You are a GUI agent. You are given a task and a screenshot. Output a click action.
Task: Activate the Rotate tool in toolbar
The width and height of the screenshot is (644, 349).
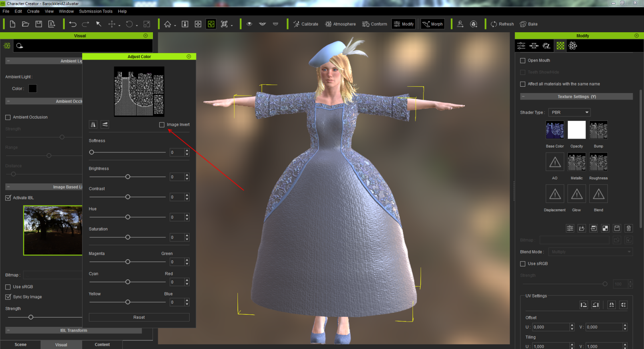(x=129, y=24)
